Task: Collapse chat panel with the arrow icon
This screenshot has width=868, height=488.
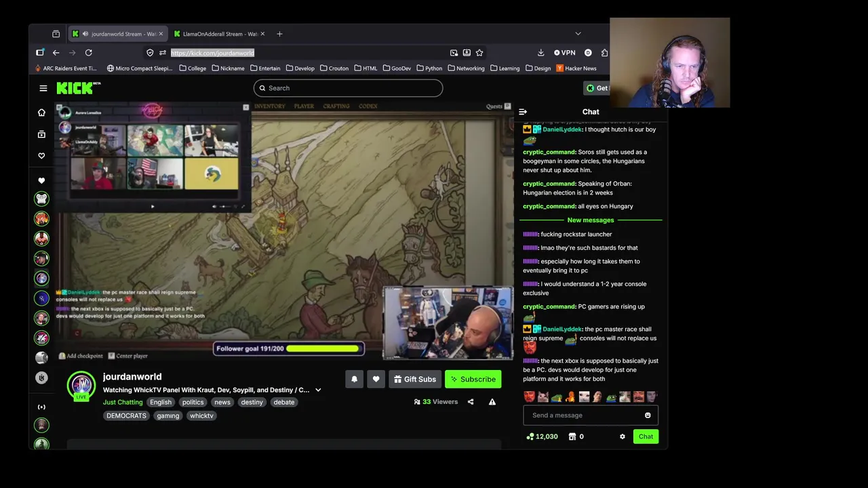Action: click(x=523, y=112)
